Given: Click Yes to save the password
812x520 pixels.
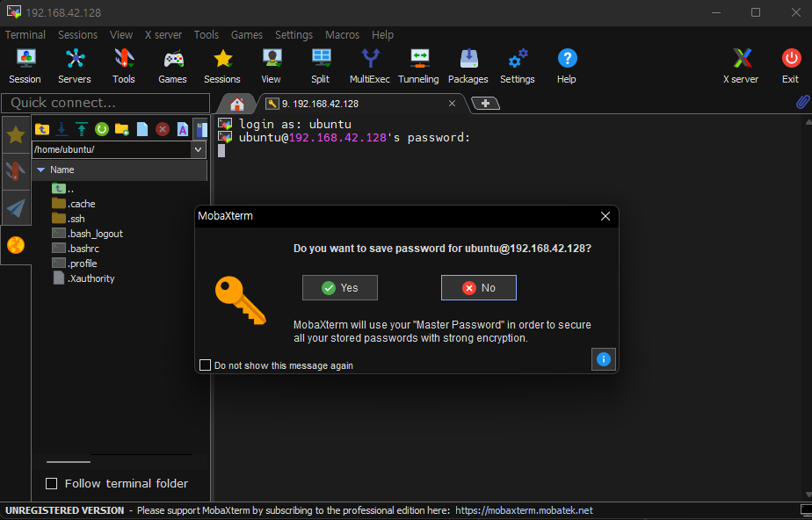Looking at the screenshot, I should 340,288.
